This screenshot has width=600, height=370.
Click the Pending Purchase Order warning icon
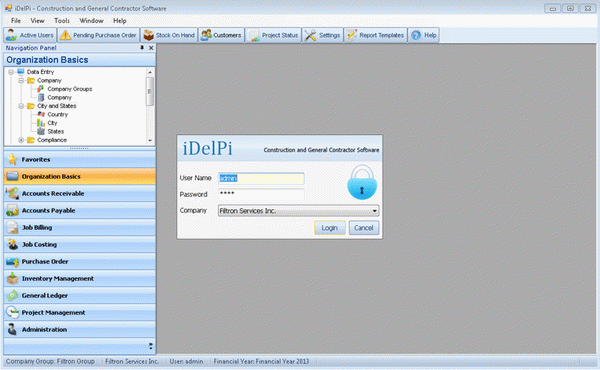point(66,35)
